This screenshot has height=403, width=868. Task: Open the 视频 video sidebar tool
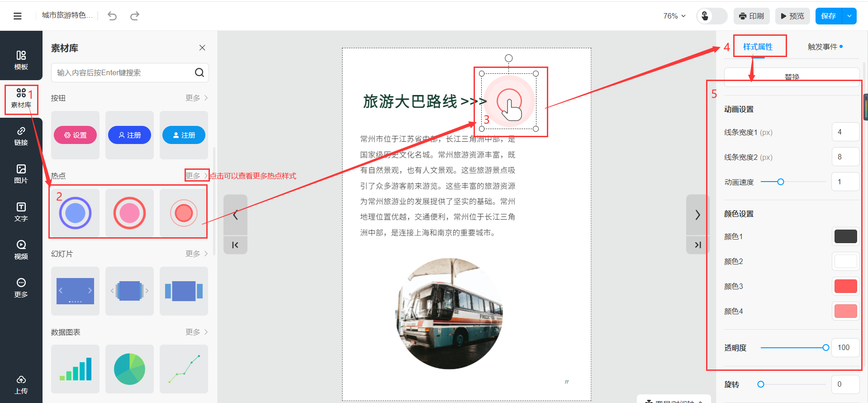(21, 249)
